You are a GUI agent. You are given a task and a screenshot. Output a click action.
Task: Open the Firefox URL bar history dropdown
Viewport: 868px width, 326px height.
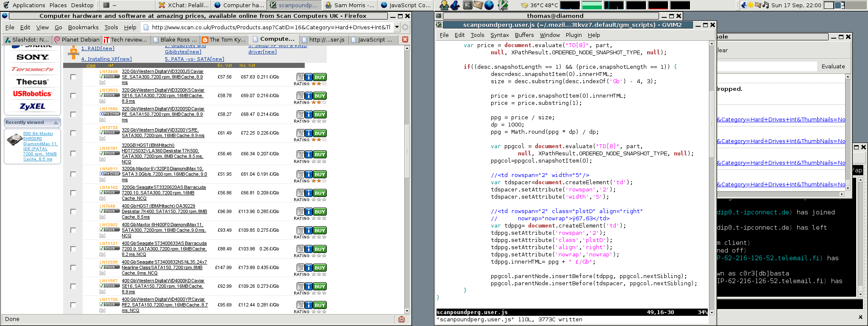pyautogui.click(x=397, y=27)
